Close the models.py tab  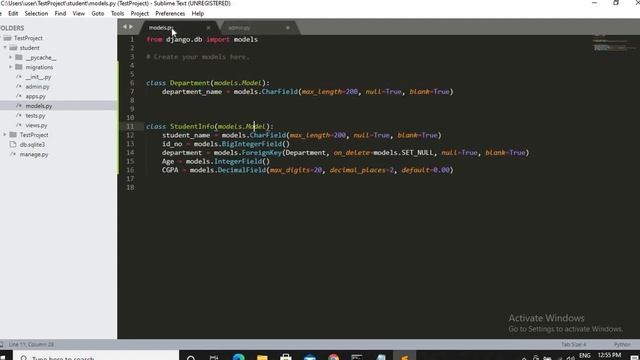208,28
